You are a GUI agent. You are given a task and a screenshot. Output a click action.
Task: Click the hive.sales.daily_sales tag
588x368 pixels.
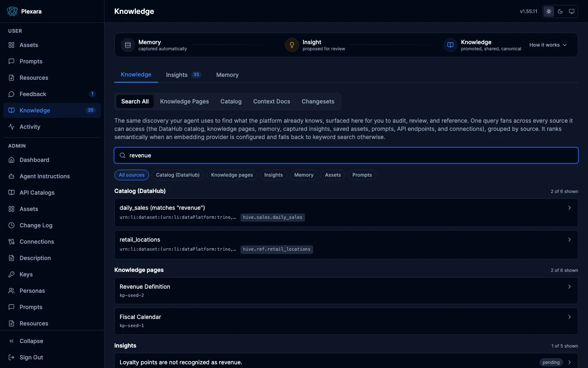(273, 218)
